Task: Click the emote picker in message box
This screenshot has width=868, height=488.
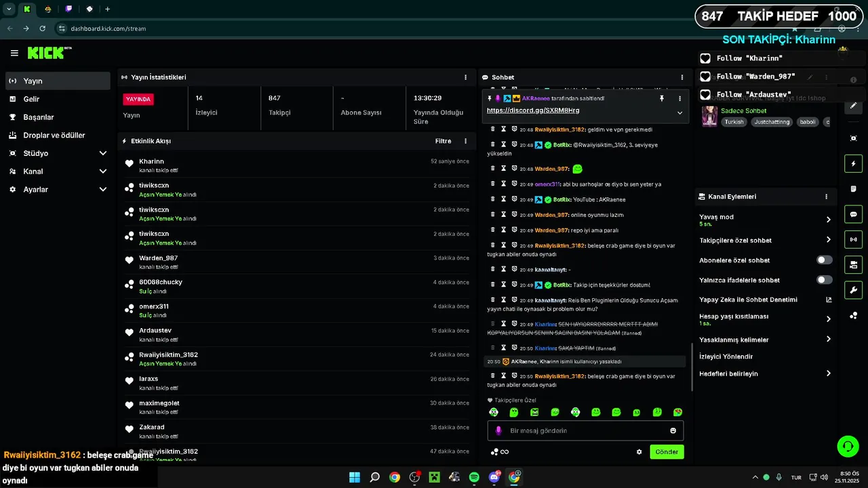Action: coord(673,430)
